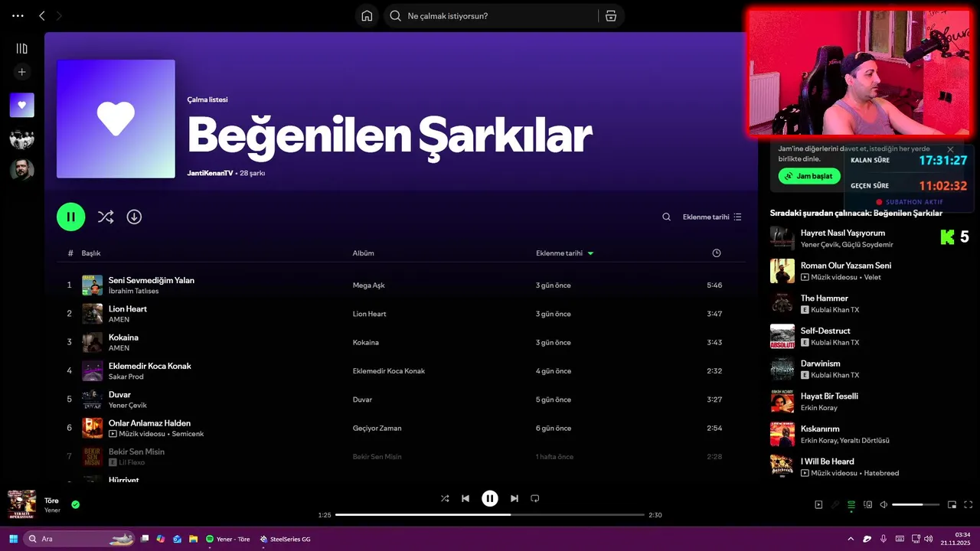Image resolution: width=980 pixels, height=551 pixels.
Task: Open Task View on taskbar
Action: 144,539
